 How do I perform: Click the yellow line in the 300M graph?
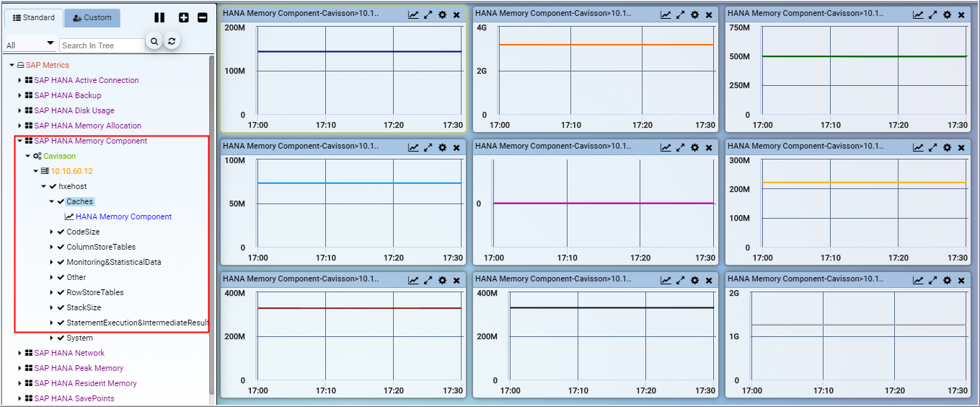point(863,183)
